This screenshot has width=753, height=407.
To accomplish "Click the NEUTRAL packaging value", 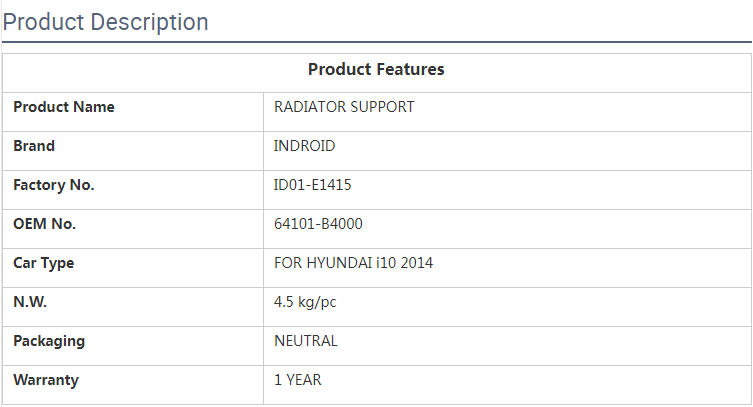I will tap(306, 341).
